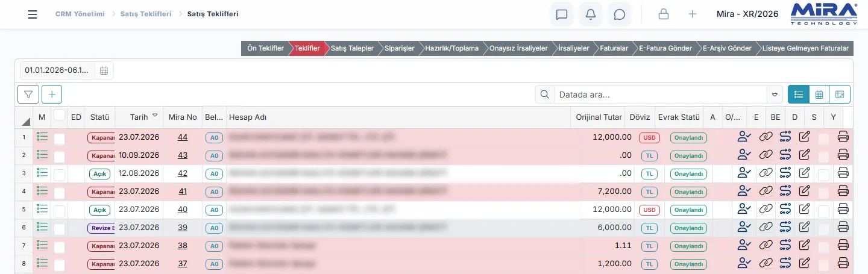Toggle S column checkbox for offer 40

823,211
